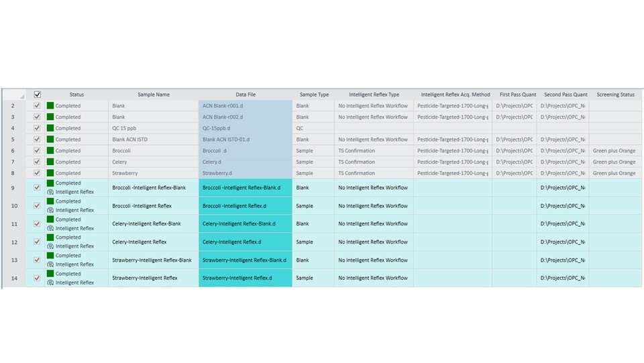Image resolution: width=644 pixels, height=363 pixels.
Task: Click the Intelligent Reflex icon in row 13
Action: (x=50, y=264)
